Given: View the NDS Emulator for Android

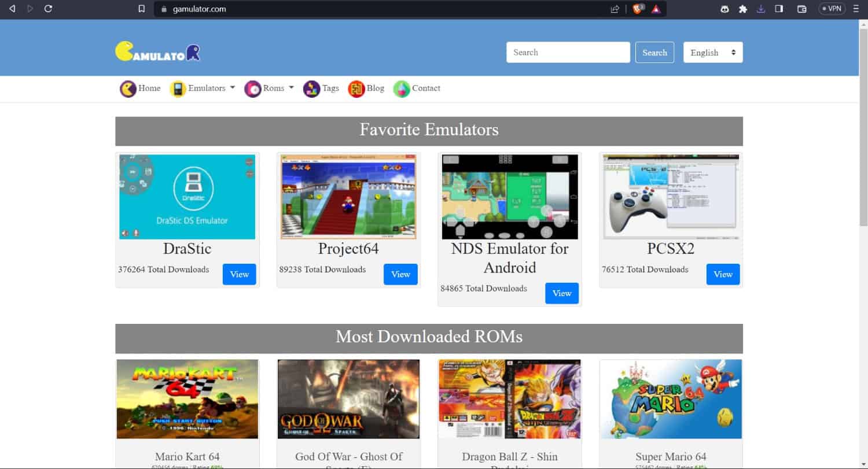Looking at the screenshot, I should tap(562, 293).
